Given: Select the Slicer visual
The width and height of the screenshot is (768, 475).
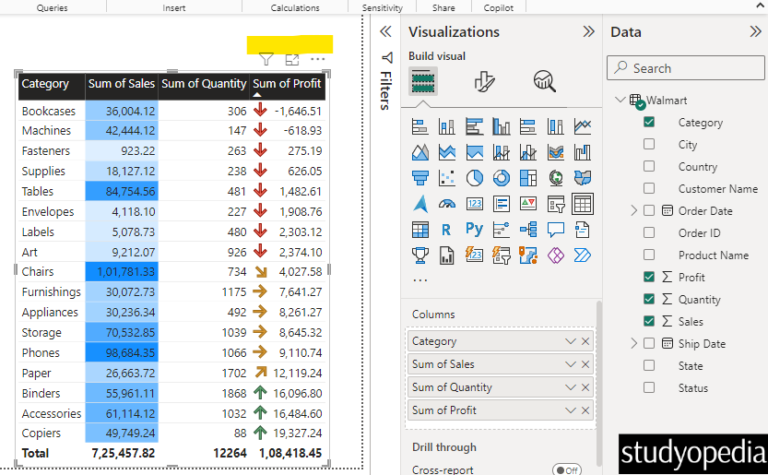Looking at the screenshot, I should pos(555,204).
